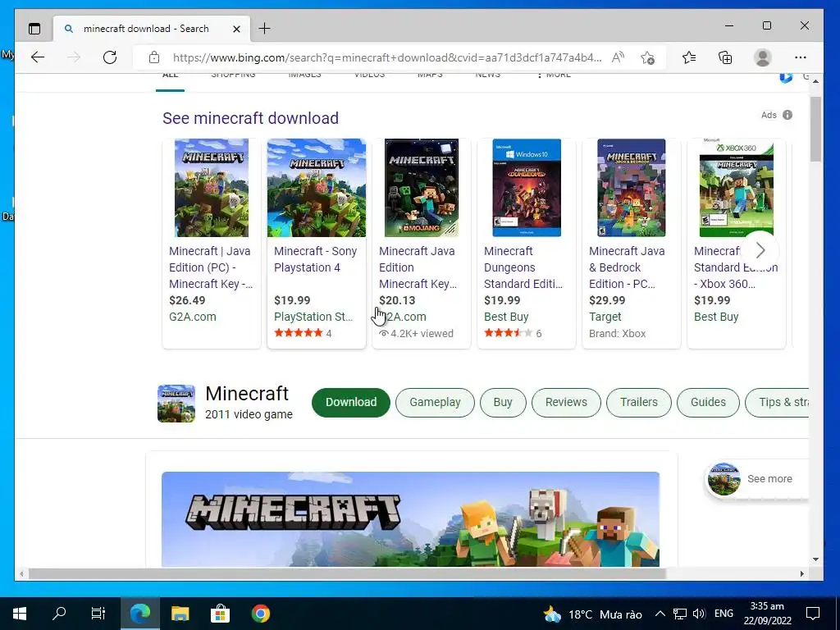The width and height of the screenshot is (840, 630).
Task: Select the ALL search tab
Action: click(171, 77)
